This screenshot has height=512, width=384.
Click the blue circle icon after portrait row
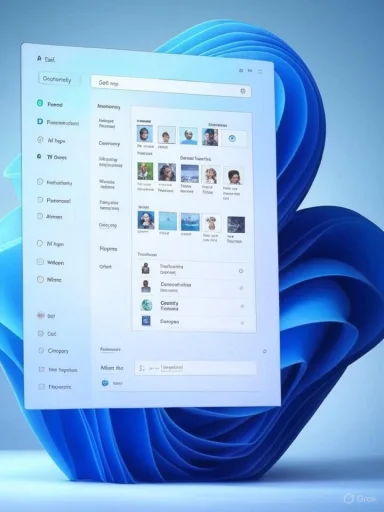(x=232, y=138)
